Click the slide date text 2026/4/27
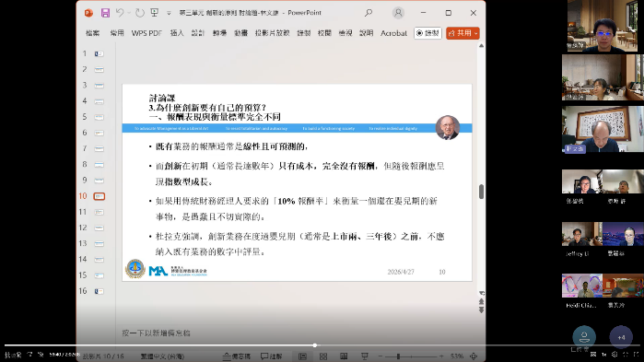Viewport: 644px width, 362px height. [401, 272]
